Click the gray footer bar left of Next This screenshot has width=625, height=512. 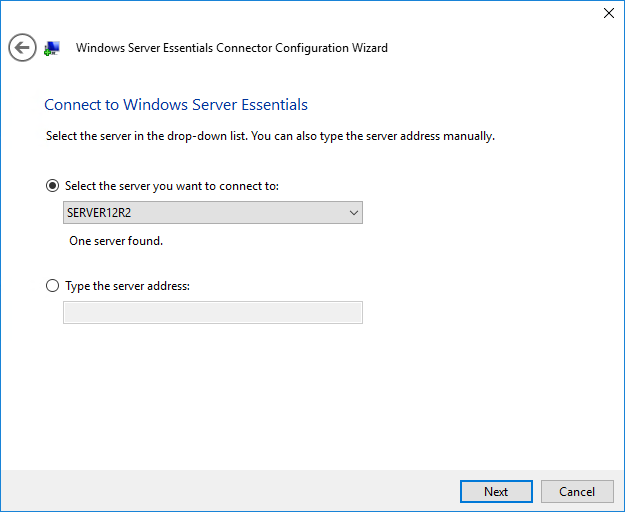click(230, 491)
